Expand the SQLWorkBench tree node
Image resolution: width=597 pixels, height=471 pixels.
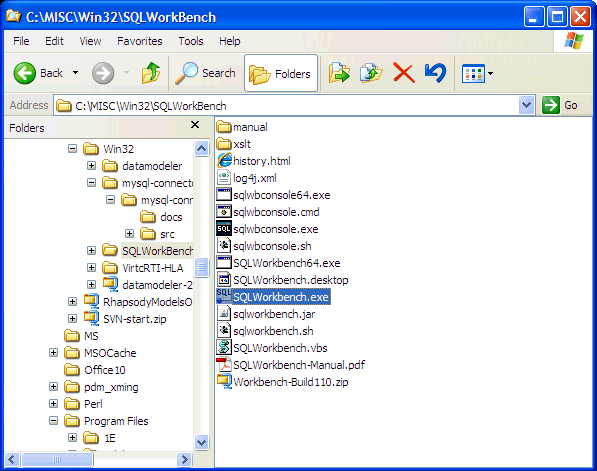click(91, 250)
